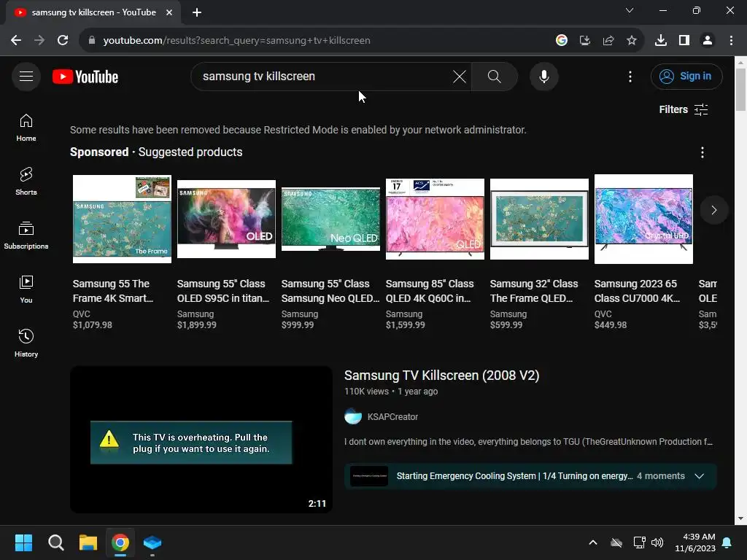Clear the search query with the X icon
Image resolution: width=747 pixels, height=560 pixels.
click(460, 76)
